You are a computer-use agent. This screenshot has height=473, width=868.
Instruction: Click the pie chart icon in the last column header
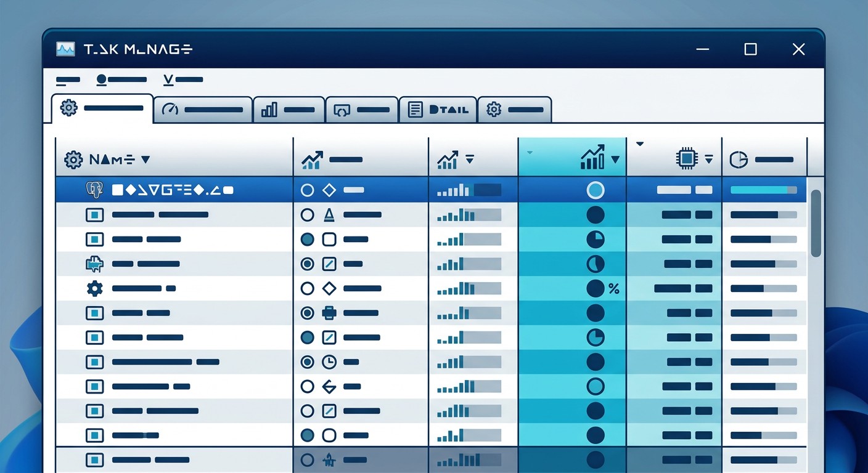click(x=739, y=160)
